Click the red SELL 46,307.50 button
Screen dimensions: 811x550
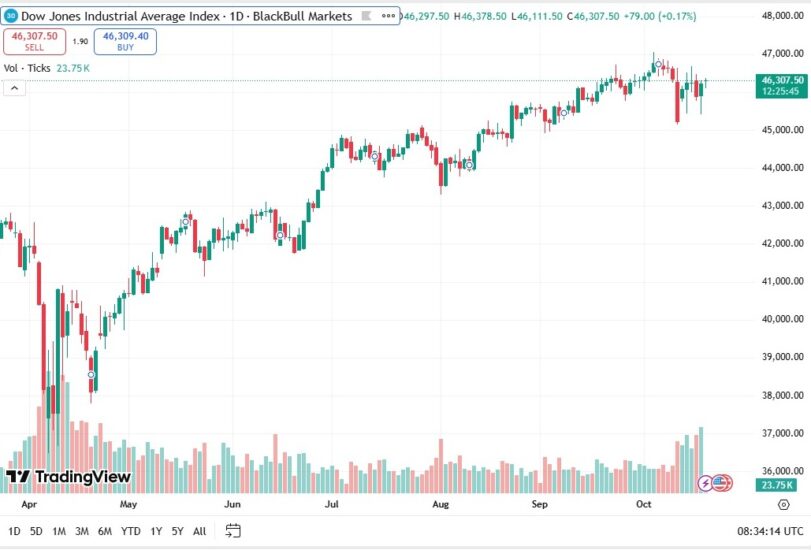(35, 40)
